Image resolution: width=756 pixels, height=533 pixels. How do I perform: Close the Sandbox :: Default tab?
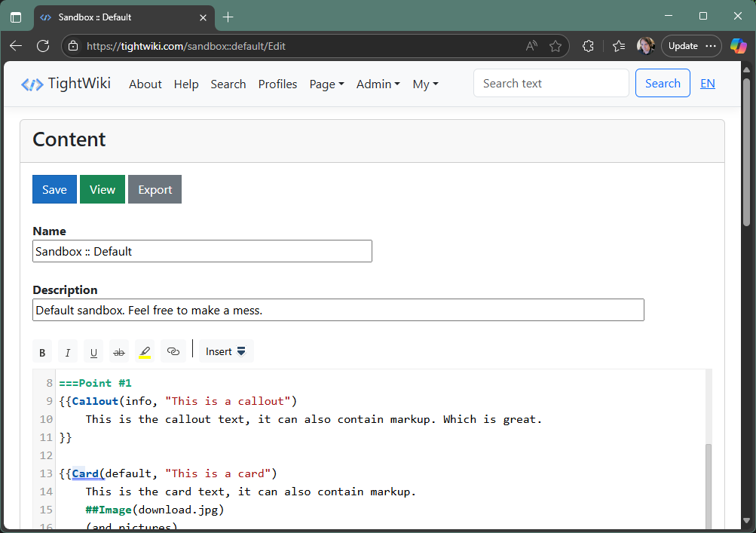pos(203,17)
